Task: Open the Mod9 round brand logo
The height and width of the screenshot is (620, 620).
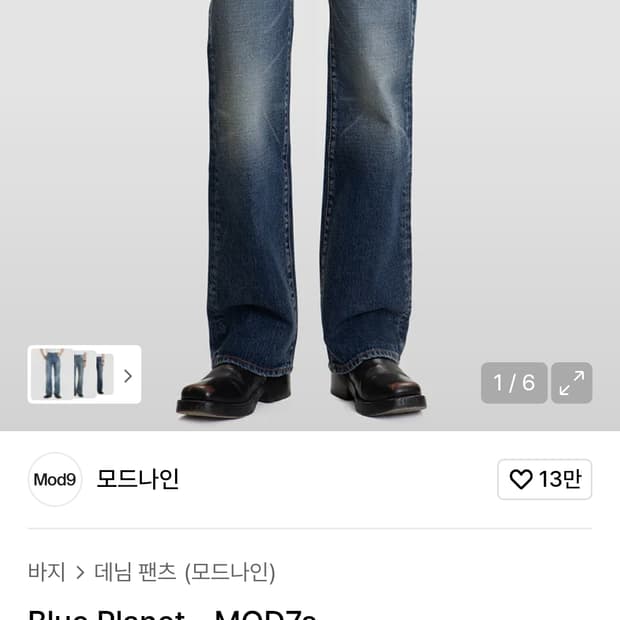Action: pos(55,479)
